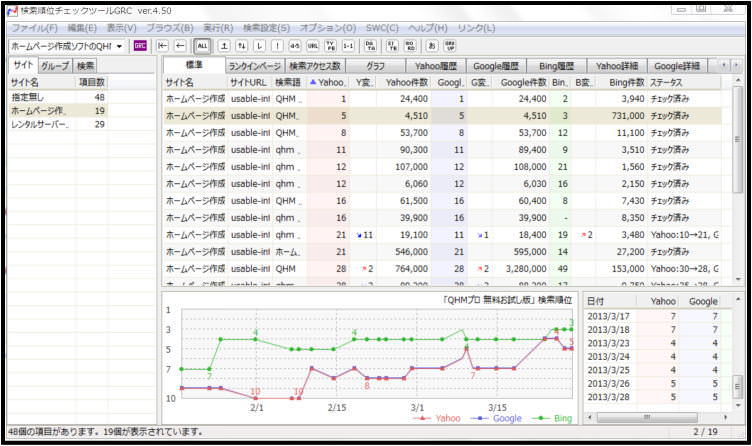Image resolution: width=752 pixels, height=446 pixels.
Task: Switch to the 検索アクセス数 tab
Action: pos(315,66)
